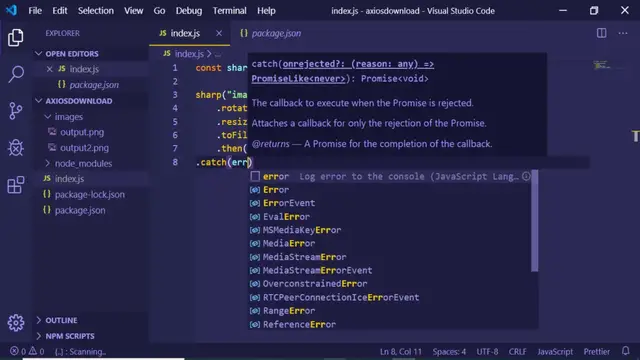Click the warnings count icon in status bar
Screen dimensions: 640x360
(x=33, y=351)
